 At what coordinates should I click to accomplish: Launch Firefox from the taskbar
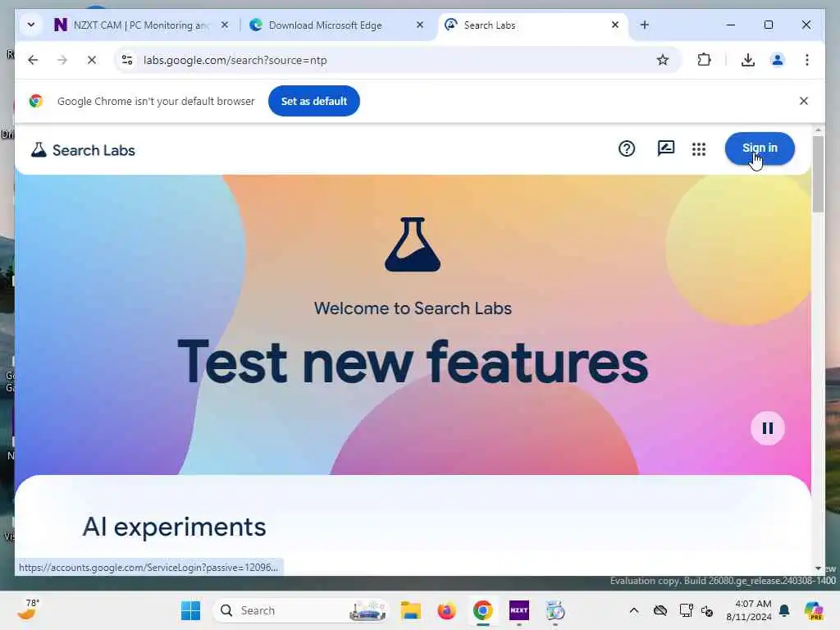(446, 610)
